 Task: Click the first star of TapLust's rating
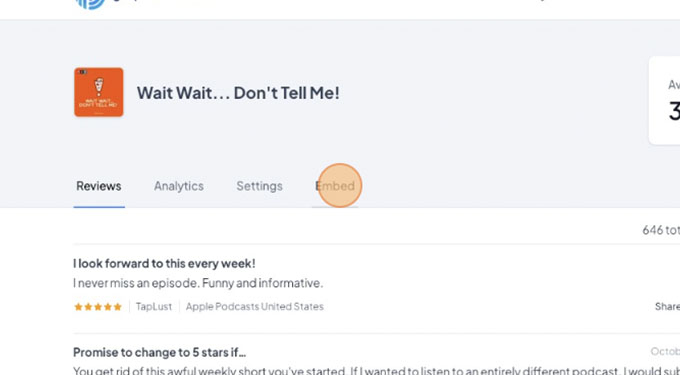[x=78, y=307]
